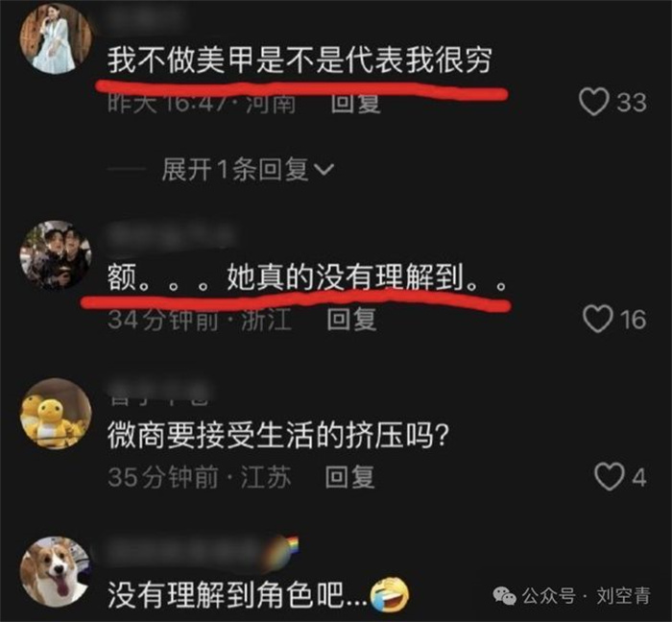672x622 pixels.
Task: Like the 微商 comment with 4 likes
Action: click(x=609, y=477)
